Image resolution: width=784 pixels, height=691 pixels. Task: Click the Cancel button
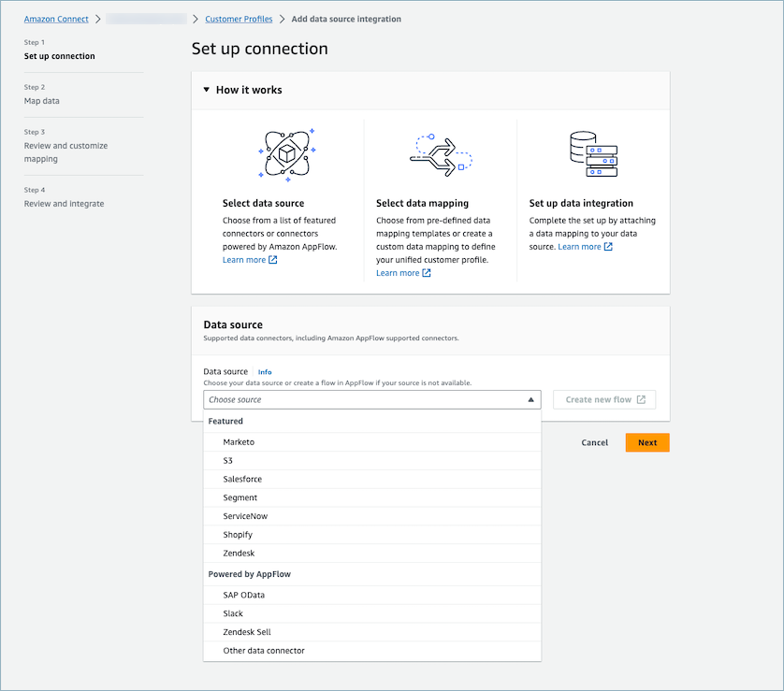click(594, 442)
